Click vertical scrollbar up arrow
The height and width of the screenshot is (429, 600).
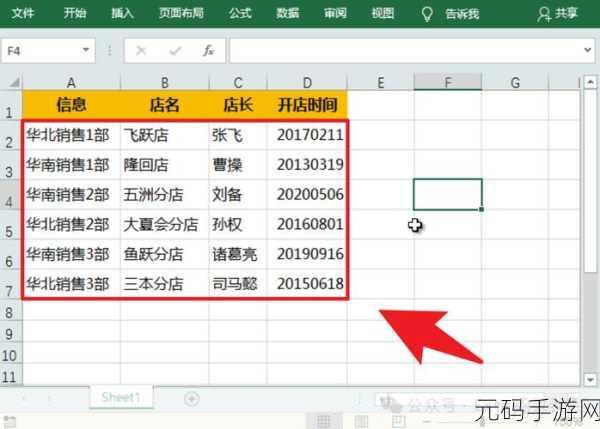[590, 82]
